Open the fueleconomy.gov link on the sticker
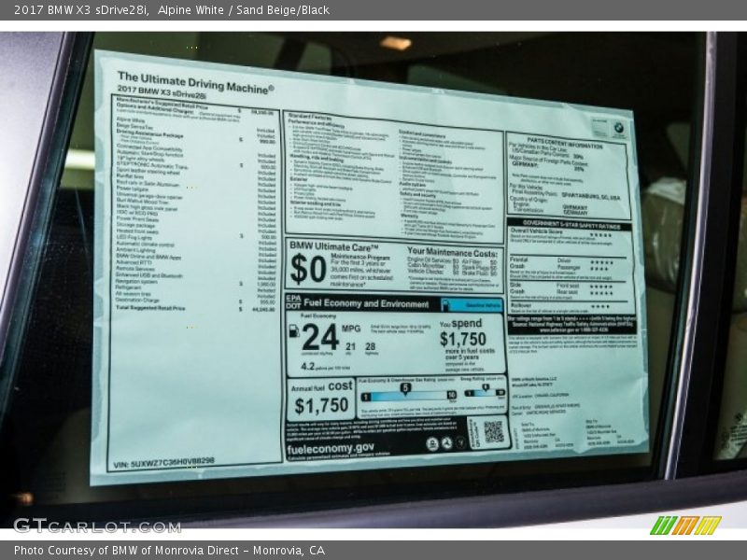The image size is (747, 560). click(x=331, y=449)
